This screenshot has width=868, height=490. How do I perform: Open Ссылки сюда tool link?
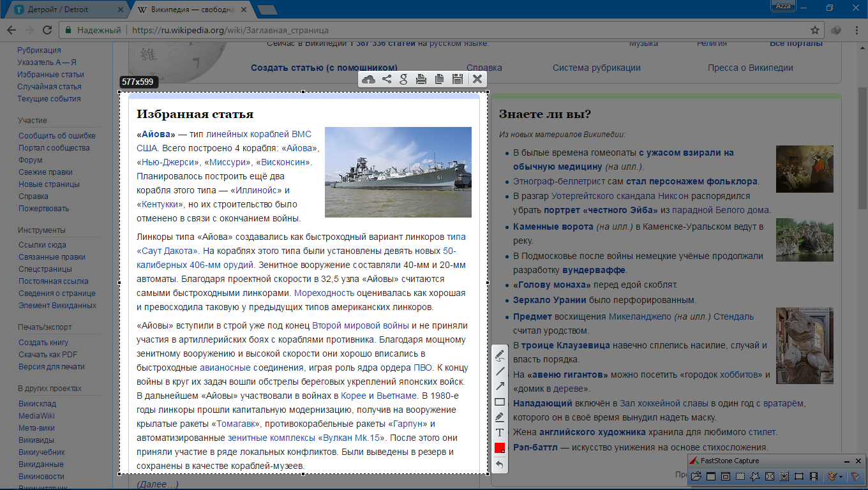42,245
